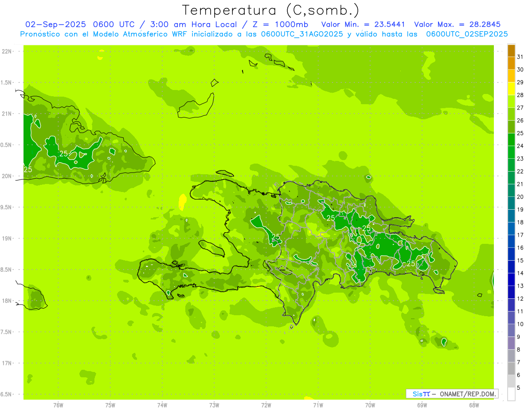Click the '70W' longitude axis label

370,405
